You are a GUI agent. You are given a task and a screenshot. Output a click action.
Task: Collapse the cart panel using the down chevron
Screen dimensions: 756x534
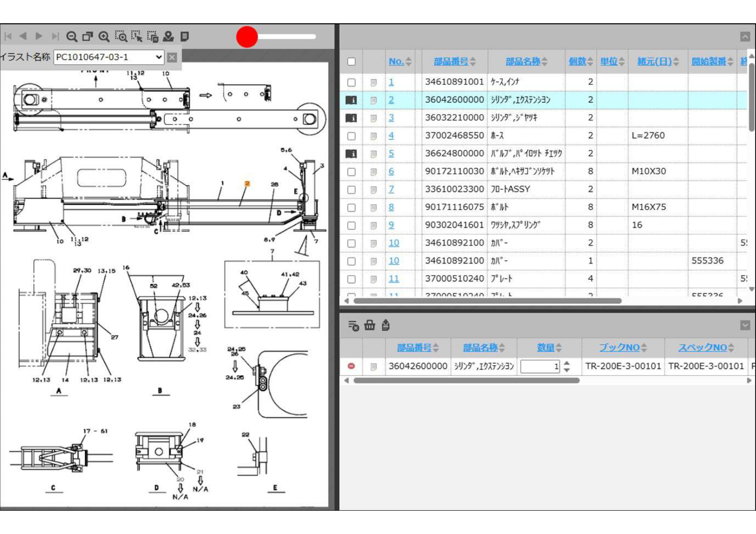745,325
